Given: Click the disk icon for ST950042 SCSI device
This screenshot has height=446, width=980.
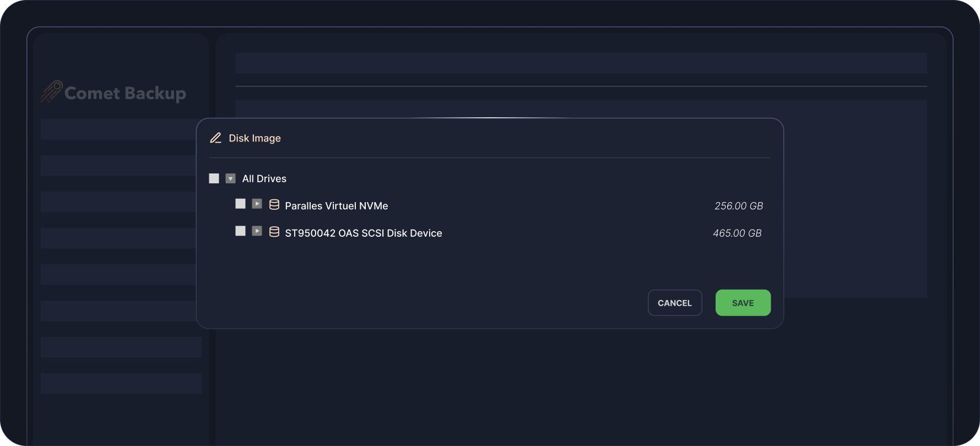Looking at the screenshot, I should tap(274, 232).
